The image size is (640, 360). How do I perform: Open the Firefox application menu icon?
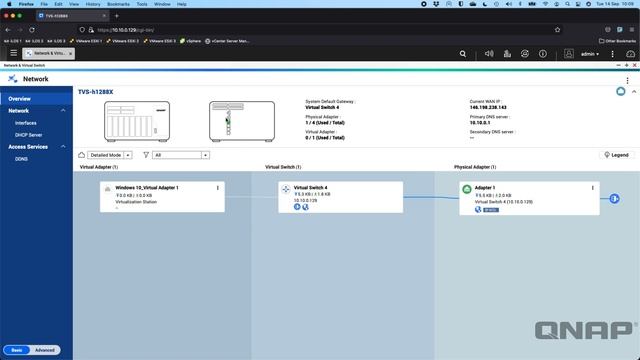(632, 30)
